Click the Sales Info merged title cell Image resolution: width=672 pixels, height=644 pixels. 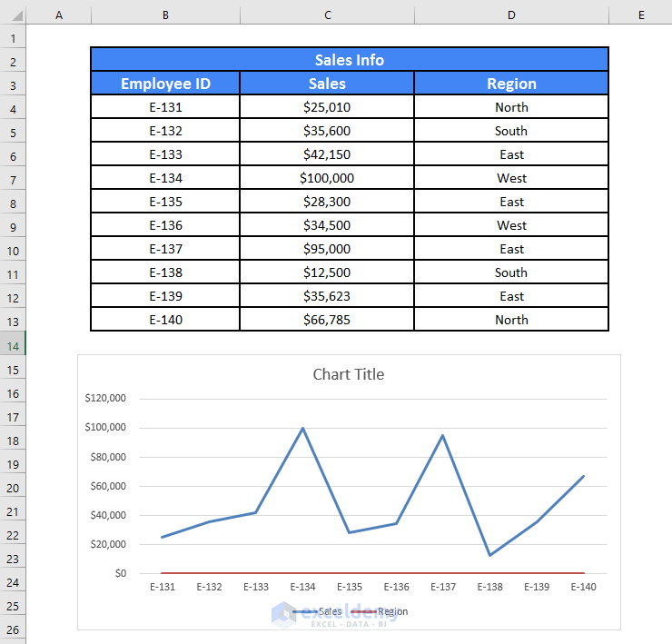(350, 60)
